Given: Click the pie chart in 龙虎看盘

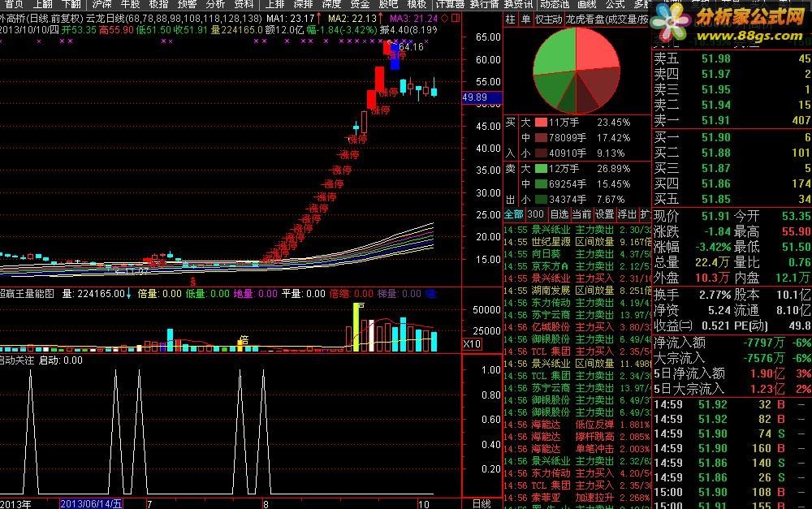Looking at the screenshot, I should pos(577,71).
